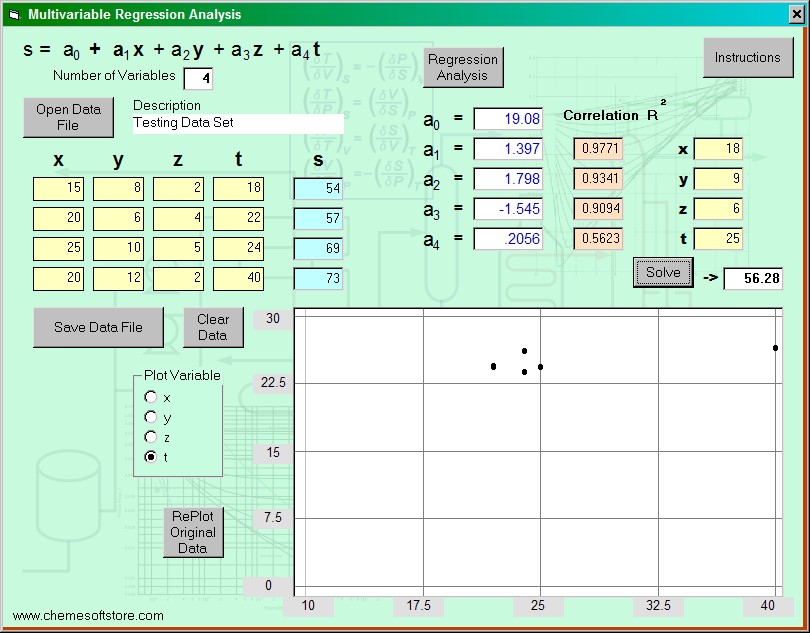Click the application icon in title bar
This screenshot has height=633, width=810.
point(13,15)
